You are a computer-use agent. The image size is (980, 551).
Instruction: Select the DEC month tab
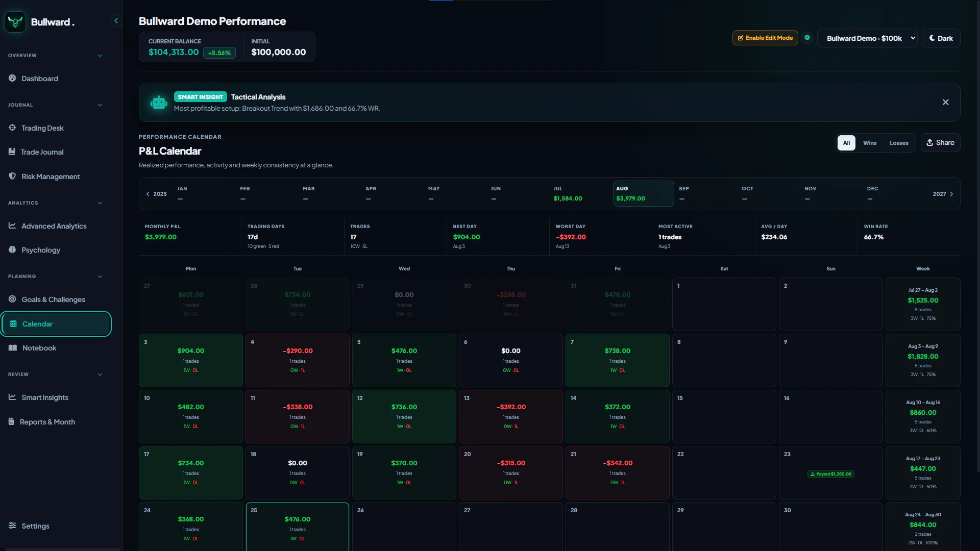(895, 194)
